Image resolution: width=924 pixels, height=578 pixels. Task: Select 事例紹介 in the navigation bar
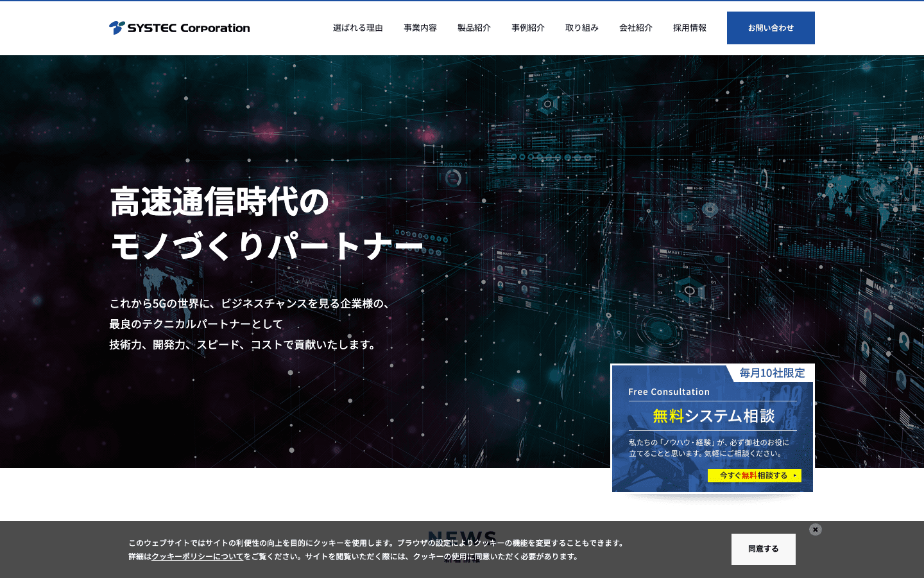click(x=528, y=28)
